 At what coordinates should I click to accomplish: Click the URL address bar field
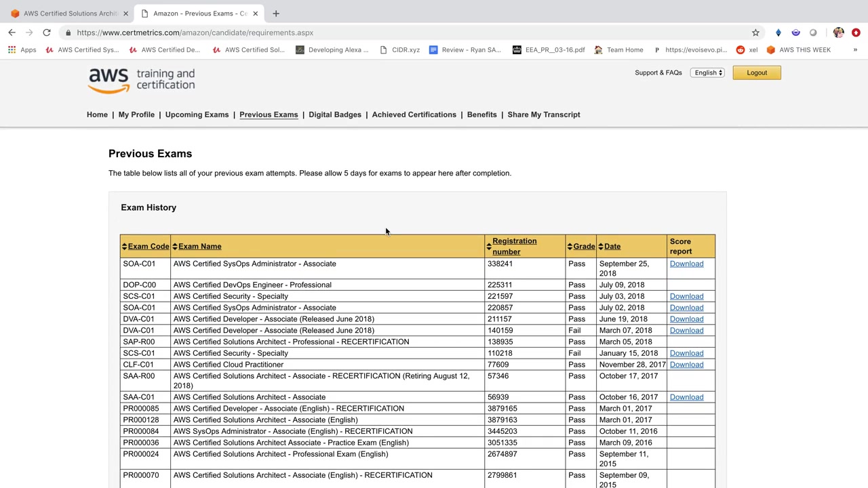[407, 33]
